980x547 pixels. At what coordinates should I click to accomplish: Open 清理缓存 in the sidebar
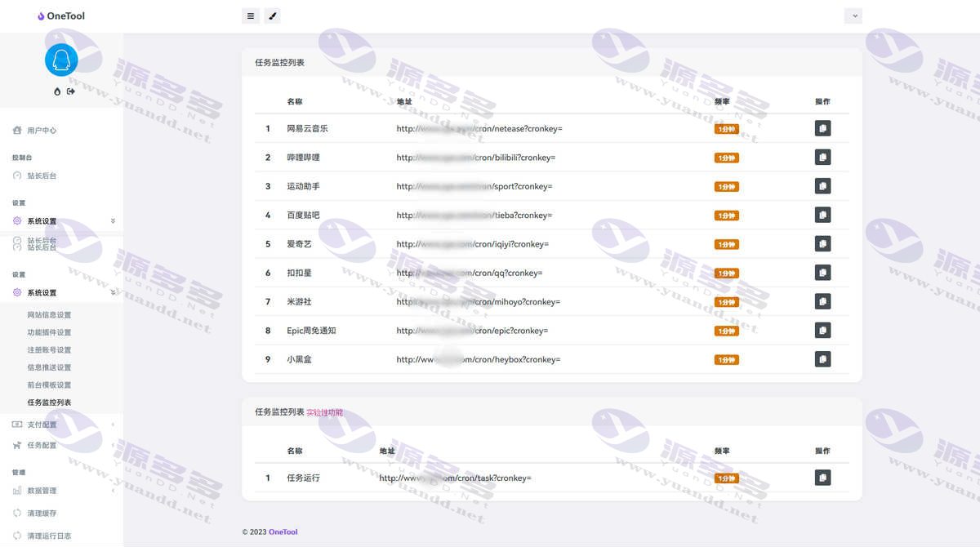42,514
